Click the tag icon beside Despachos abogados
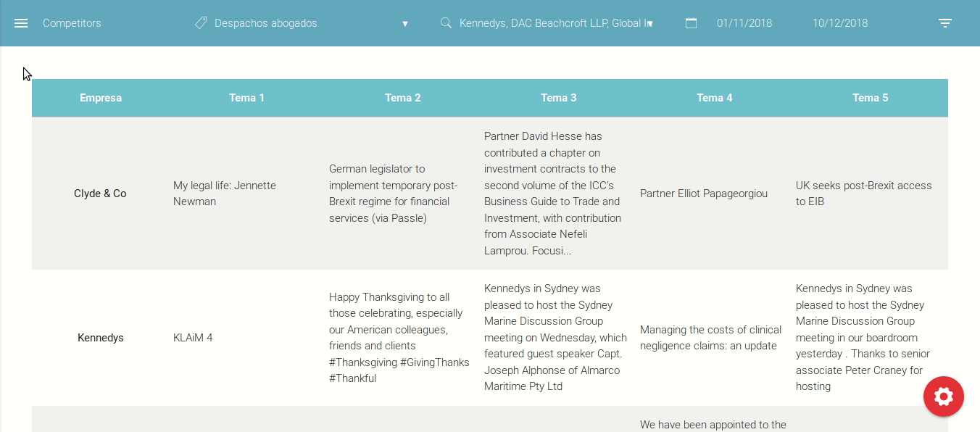The image size is (980, 432). click(x=201, y=23)
